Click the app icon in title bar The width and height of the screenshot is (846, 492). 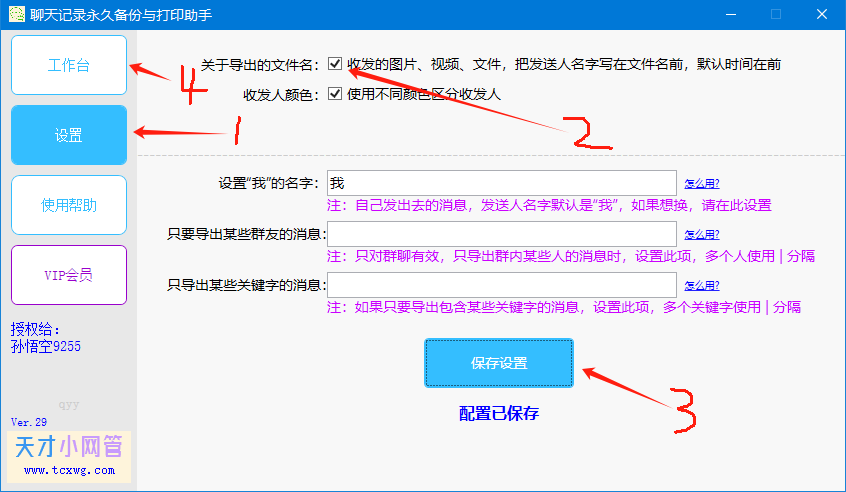17,14
